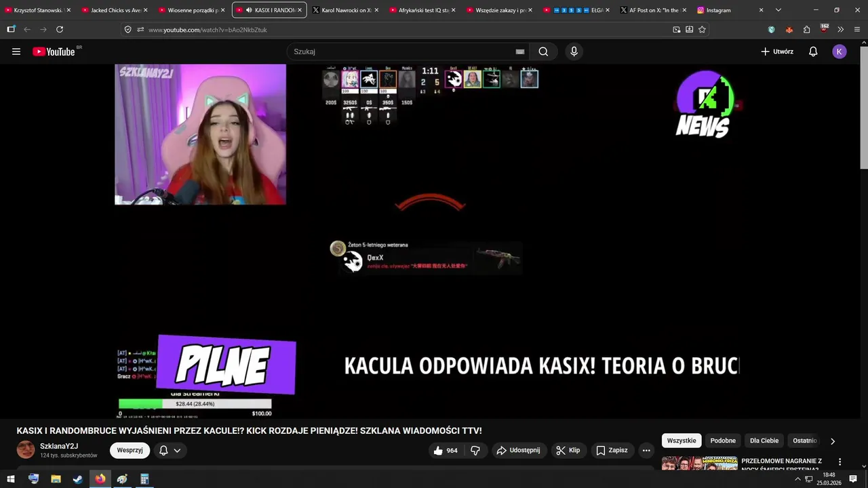Open picture-in-picture icon in address bar
Viewport: 868px width, 488px height.
click(676, 29)
